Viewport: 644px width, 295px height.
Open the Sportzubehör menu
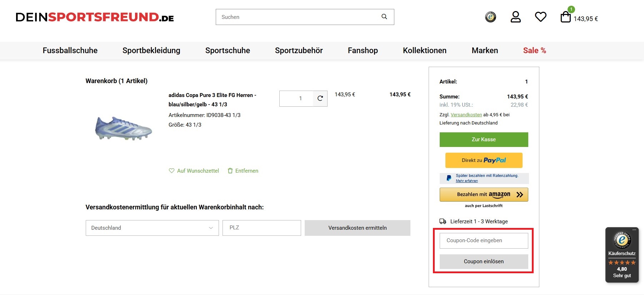(299, 51)
